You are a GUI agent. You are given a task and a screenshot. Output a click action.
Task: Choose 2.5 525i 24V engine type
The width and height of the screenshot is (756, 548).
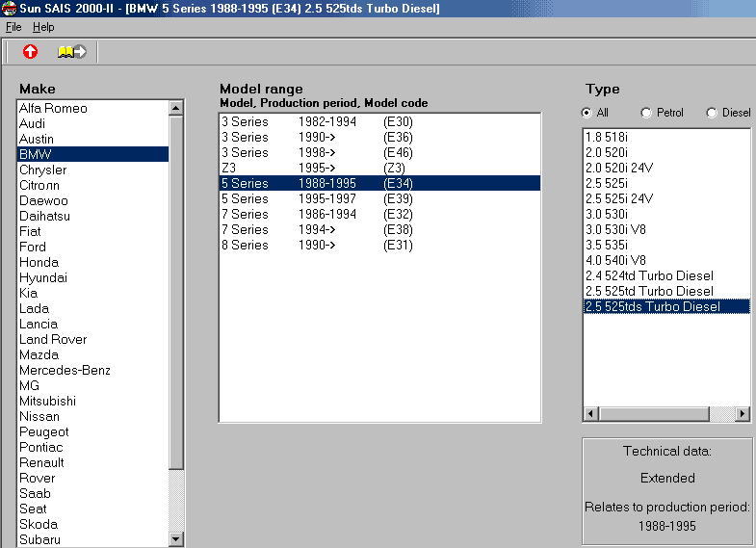pyautogui.click(x=666, y=198)
